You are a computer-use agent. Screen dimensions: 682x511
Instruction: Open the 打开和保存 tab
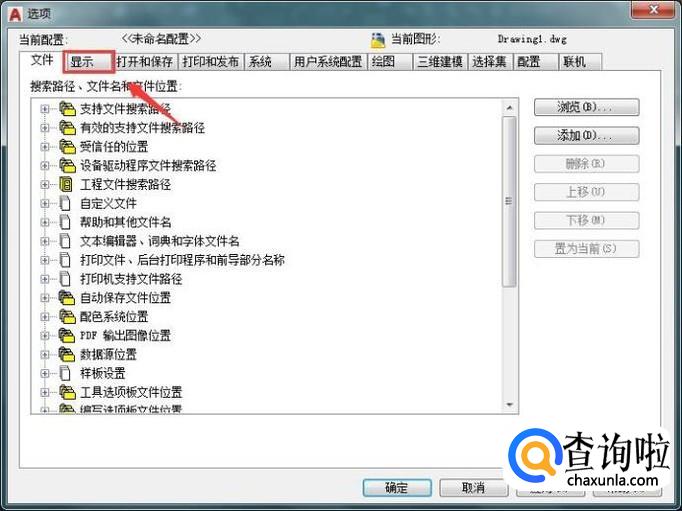click(x=145, y=62)
